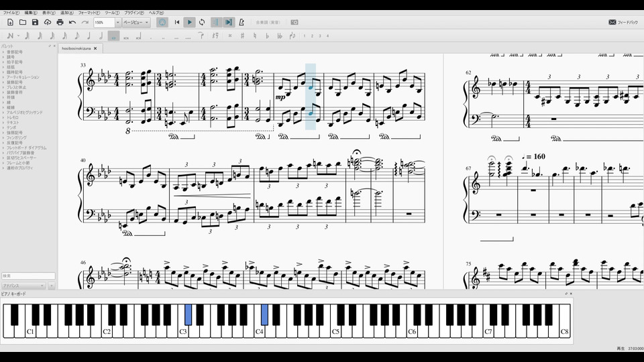Image resolution: width=644 pixels, height=362 pixels.
Task: Select the eighth note duration
Action: [76, 36]
